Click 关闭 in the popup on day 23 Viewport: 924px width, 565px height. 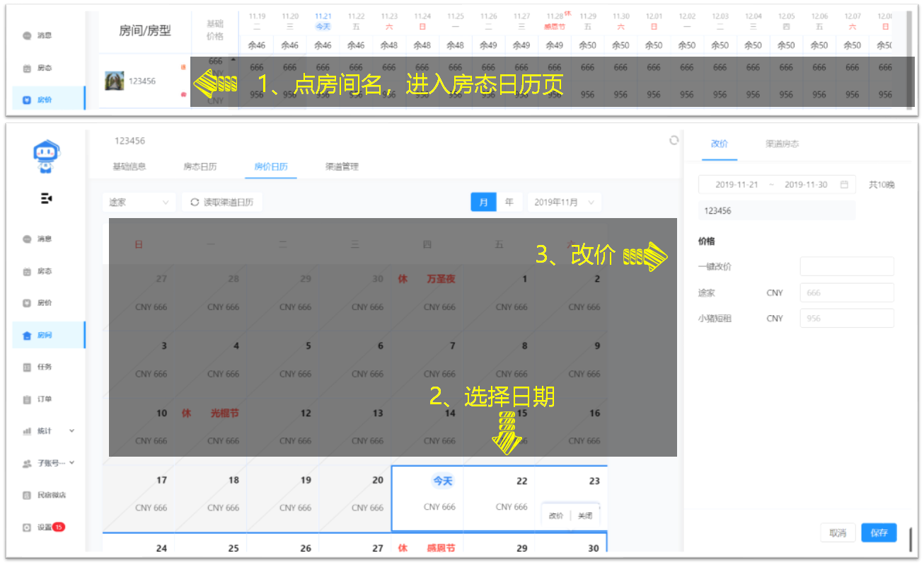[584, 515]
